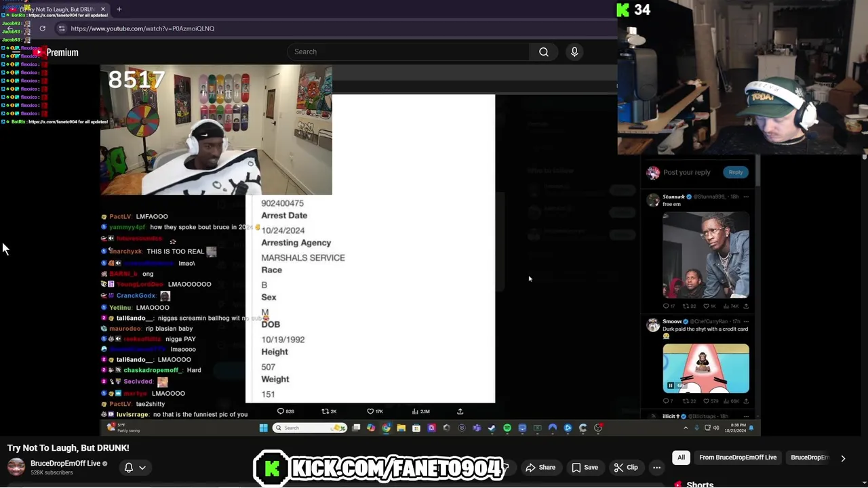This screenshot has height=488, width=868.
Task: Open File Explorer folder in taskbar
Action: pyautogui.click(x=401, y=428)
